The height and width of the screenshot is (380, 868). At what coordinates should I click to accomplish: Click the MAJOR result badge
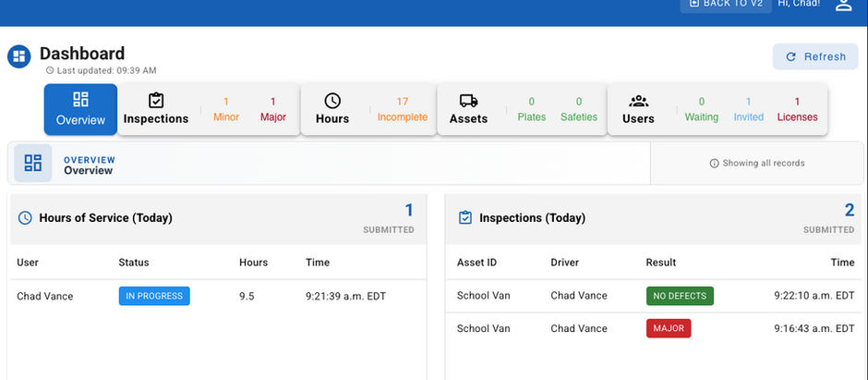(669, 328)
